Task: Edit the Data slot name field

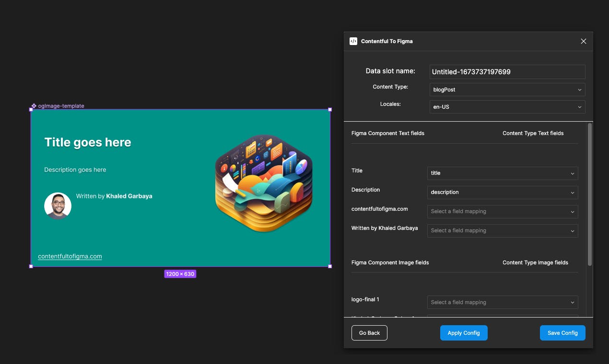Action: tap(507, 72)
